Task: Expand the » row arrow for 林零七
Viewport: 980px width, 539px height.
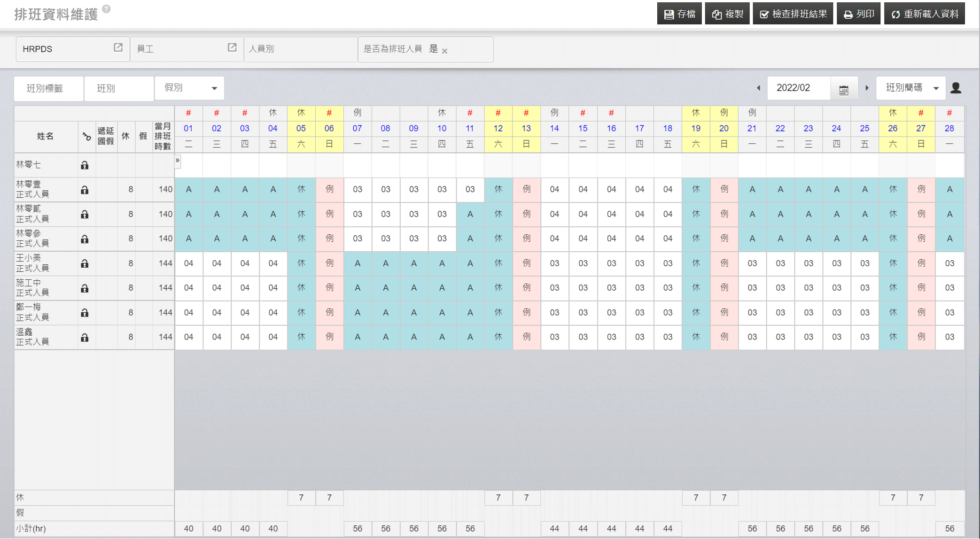Action: (x=178, y=161)
